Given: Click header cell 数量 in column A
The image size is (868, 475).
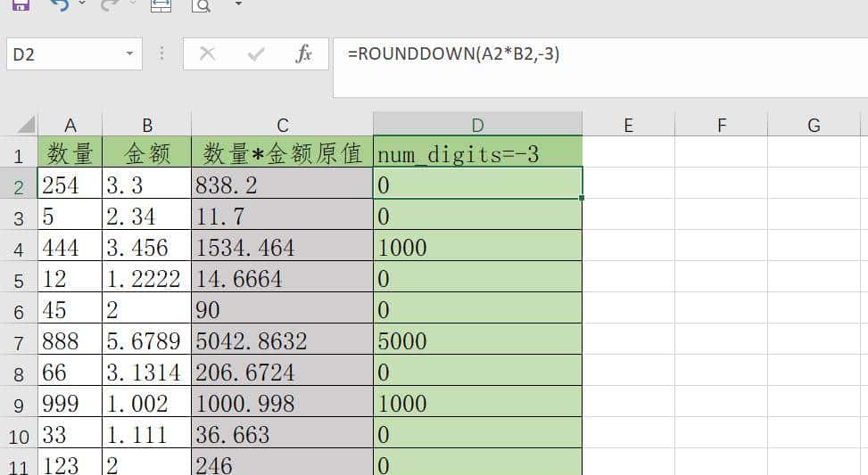Looking at the screenshot, I should 70,152.
